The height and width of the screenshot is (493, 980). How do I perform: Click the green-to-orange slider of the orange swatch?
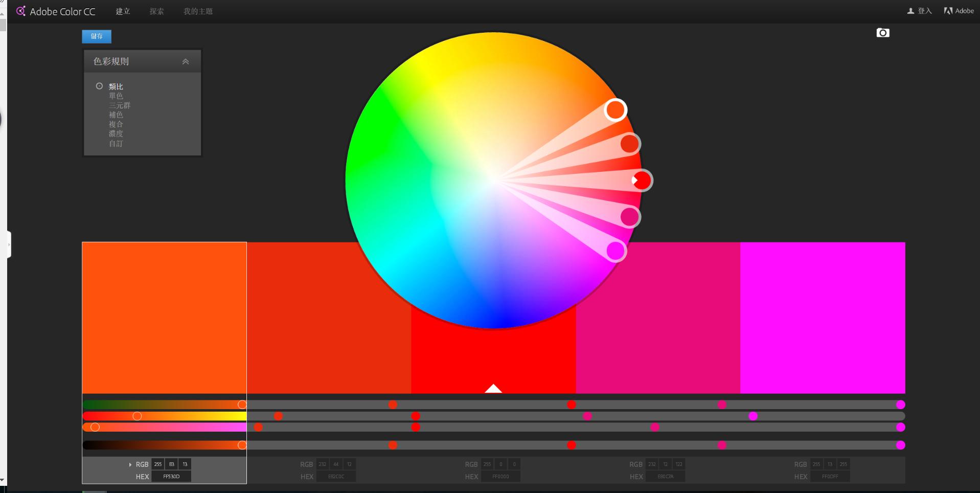(x=164, y=405)
